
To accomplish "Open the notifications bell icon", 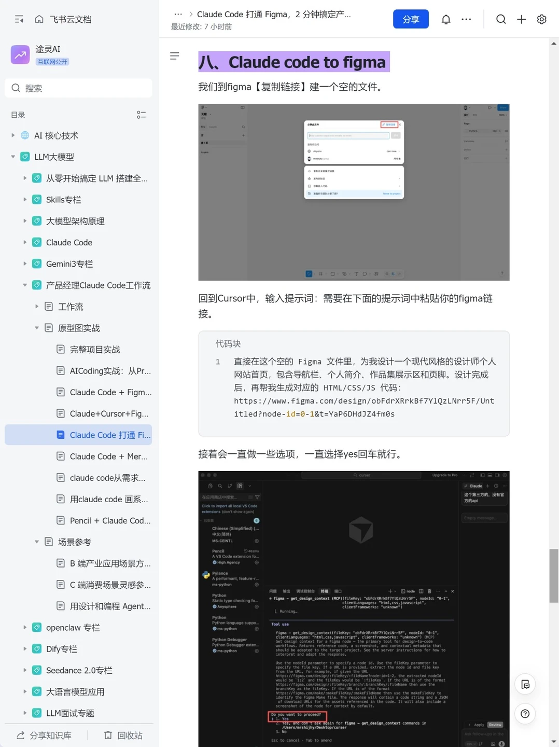I will 446,19.
